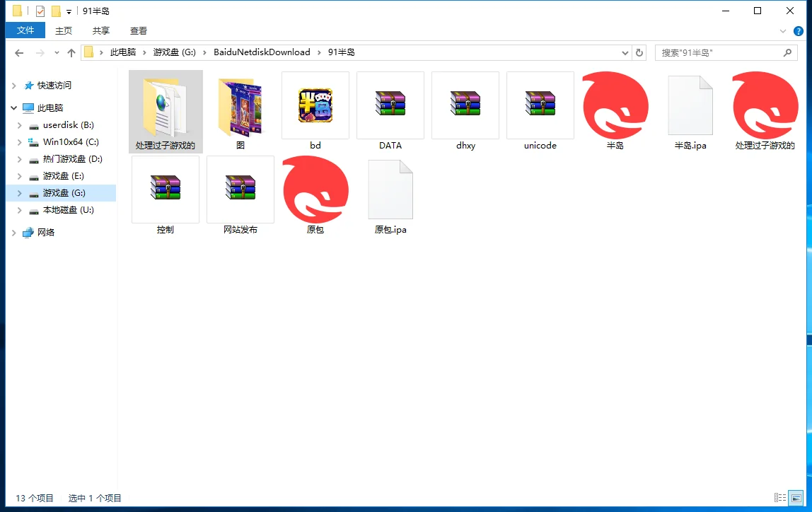Expand the 快速访问 tree node
Image resolution: width=812 pixels, height=512 pixels.
pyautogui.click(x=14, y=86)
